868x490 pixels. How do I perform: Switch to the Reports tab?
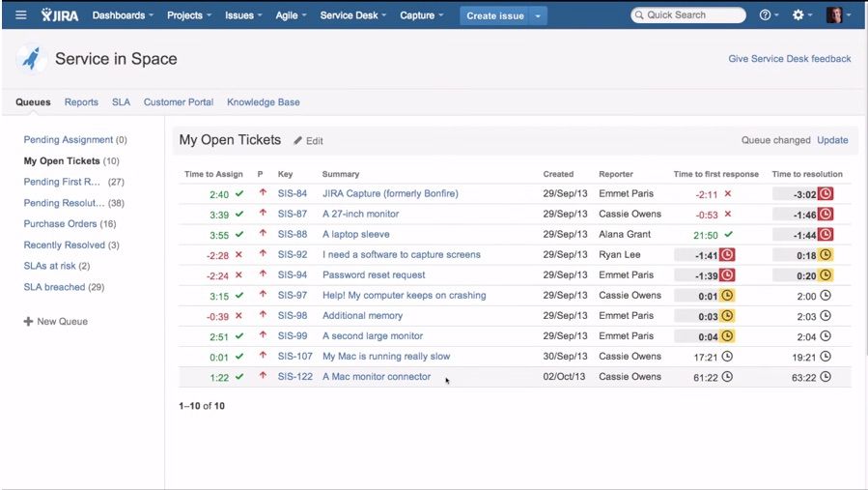pos(81,102)
